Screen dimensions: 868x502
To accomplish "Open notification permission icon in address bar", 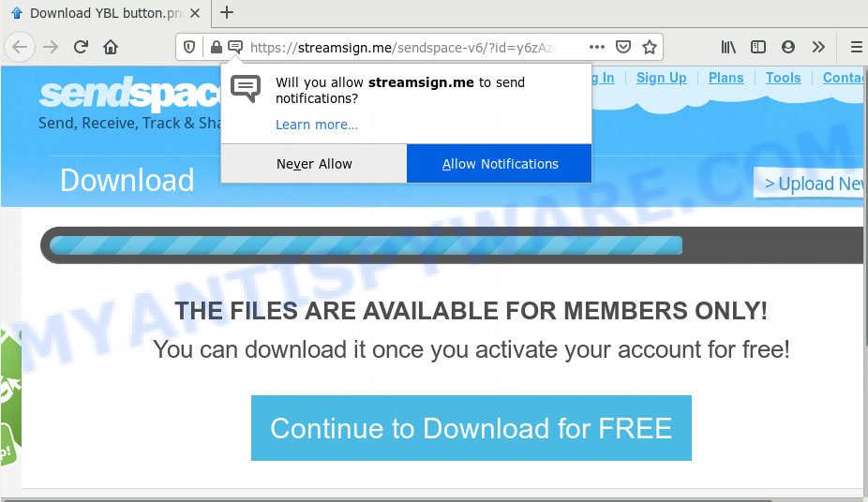I will (235, 47).
